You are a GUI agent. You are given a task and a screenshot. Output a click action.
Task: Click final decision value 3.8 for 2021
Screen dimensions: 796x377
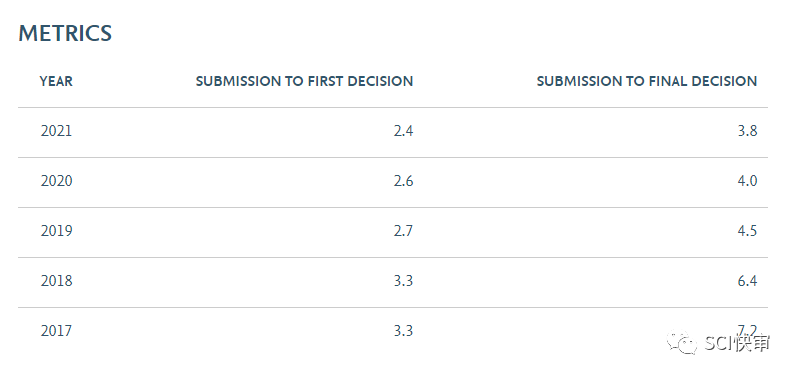(x=748, y=131)
